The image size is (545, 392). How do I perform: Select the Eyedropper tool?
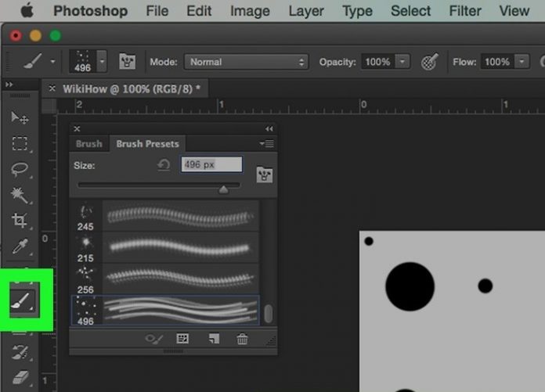pyautogui.click(x=20, y=246)
